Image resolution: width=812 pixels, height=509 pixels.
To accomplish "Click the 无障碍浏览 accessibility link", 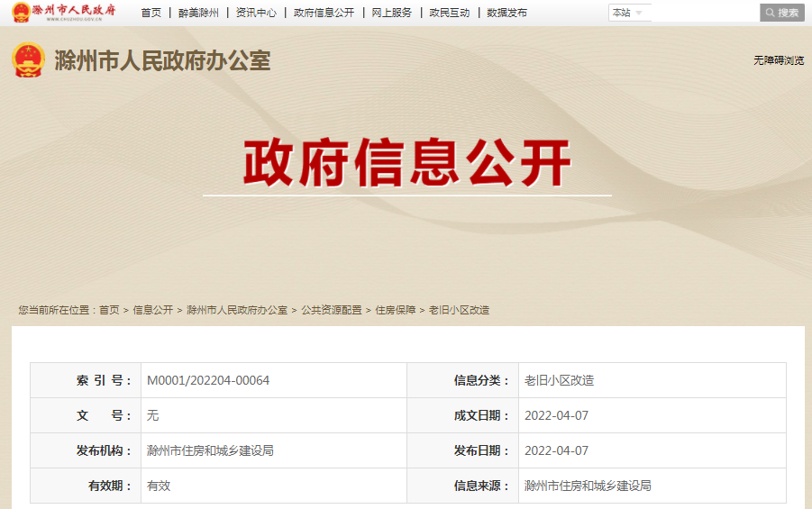I will (x=779, y=60).
